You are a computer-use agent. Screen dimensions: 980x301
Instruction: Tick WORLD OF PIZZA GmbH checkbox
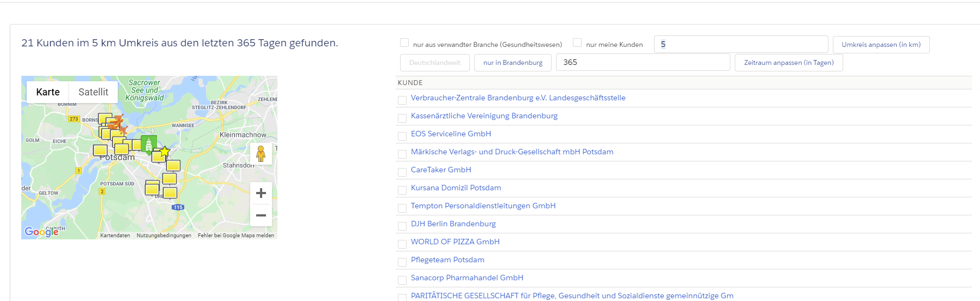402,244
